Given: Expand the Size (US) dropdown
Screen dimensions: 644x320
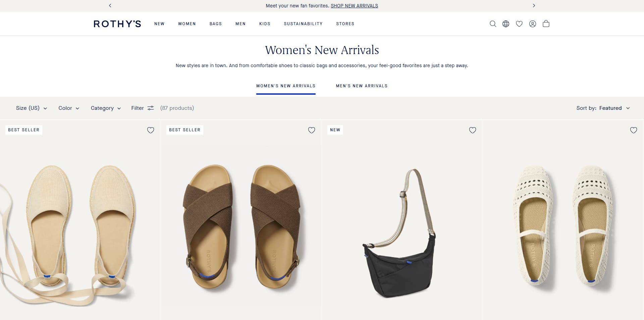Looking at the screenshot, I should 32,108.
